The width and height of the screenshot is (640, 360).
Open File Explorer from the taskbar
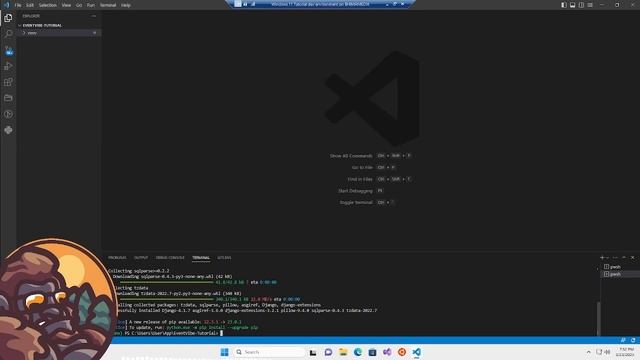[x=343, y=352]
